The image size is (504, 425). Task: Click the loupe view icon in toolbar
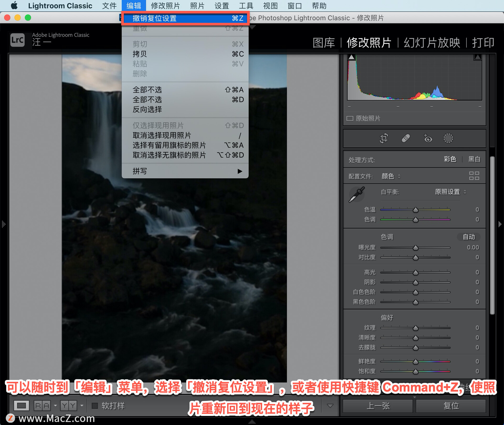click(x=21, y=406)
